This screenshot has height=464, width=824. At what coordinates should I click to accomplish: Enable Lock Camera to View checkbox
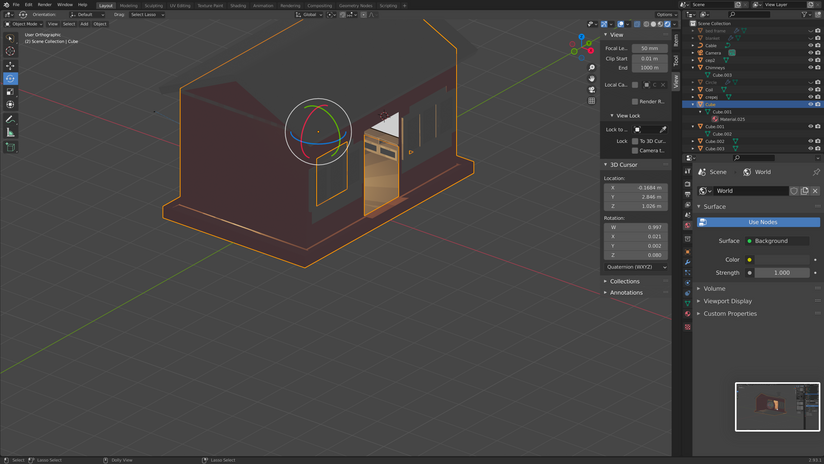(635, 151)
